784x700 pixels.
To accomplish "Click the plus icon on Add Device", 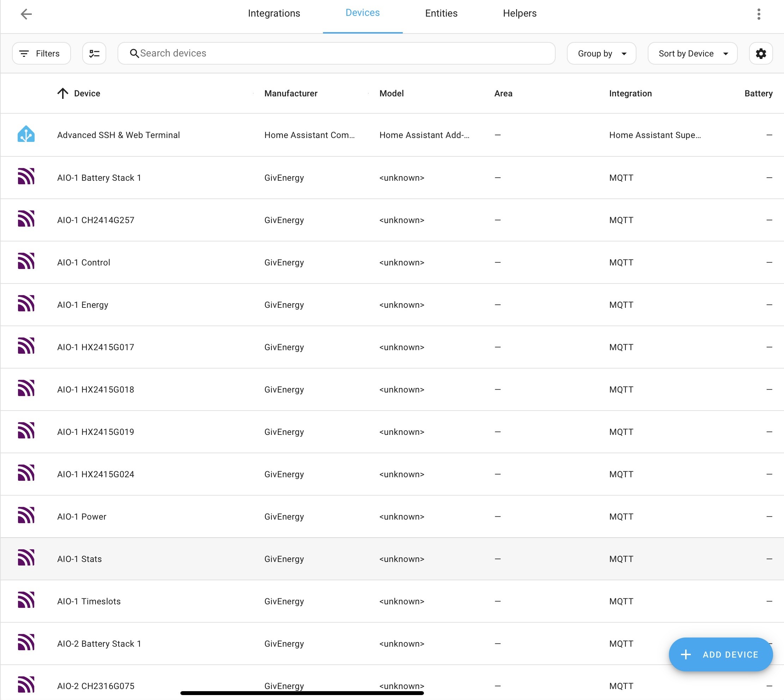I will [686, 654].
